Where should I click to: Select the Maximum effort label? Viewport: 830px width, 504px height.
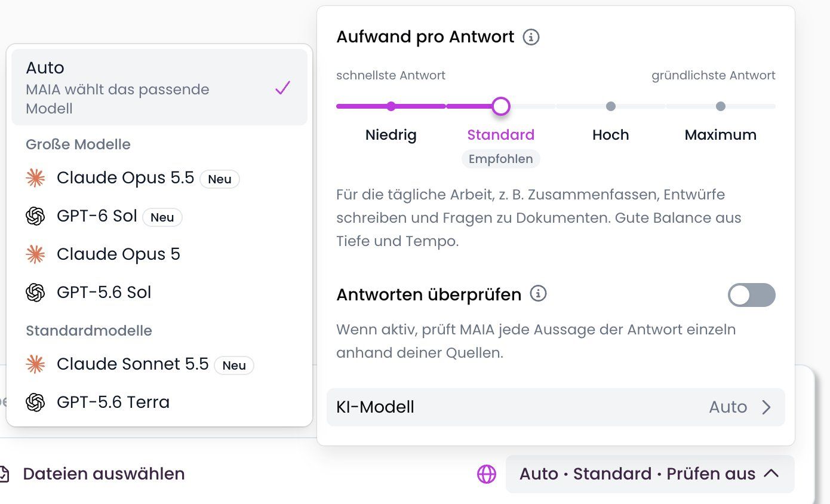721,135
